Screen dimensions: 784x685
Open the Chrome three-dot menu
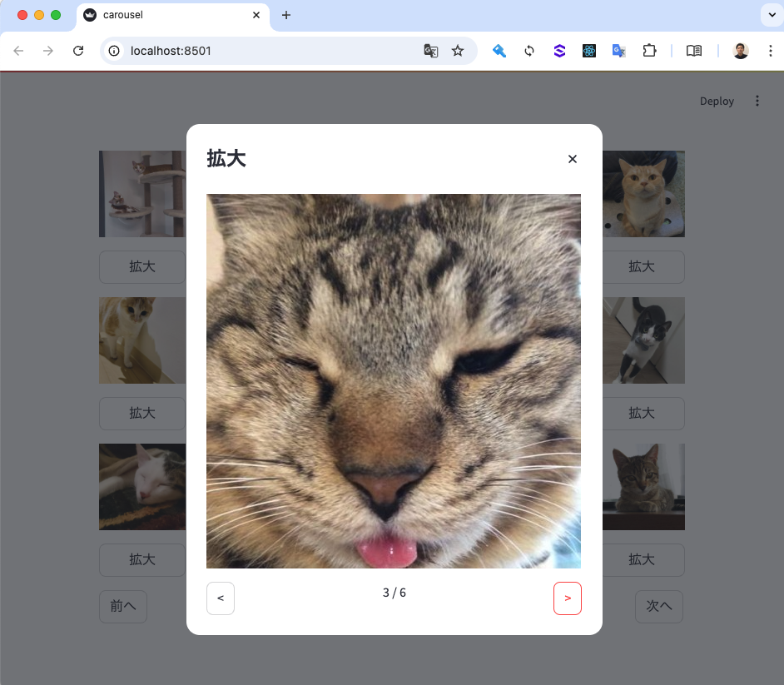(771, 51)
